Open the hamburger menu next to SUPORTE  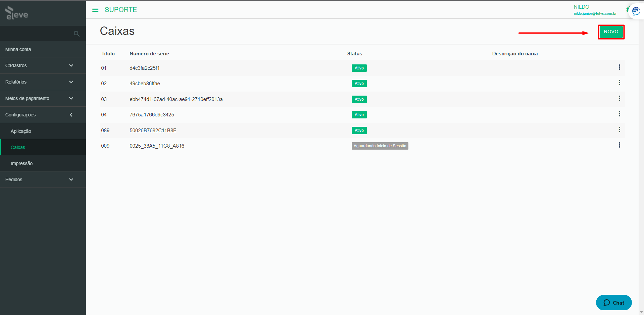(x=95, y=10)
